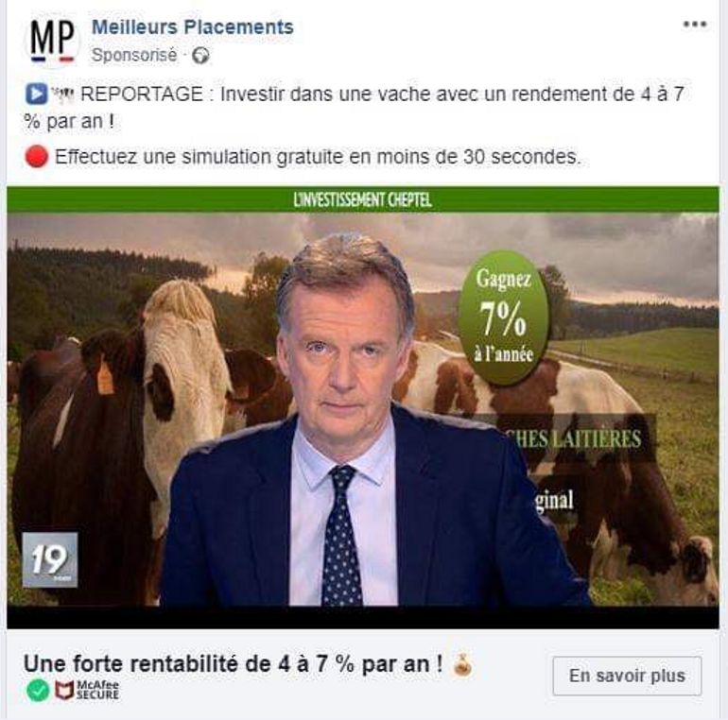Open the Meilleurs Placements page name
The width and height of the screenshot is (728, 720).
[x=193, y=26]
